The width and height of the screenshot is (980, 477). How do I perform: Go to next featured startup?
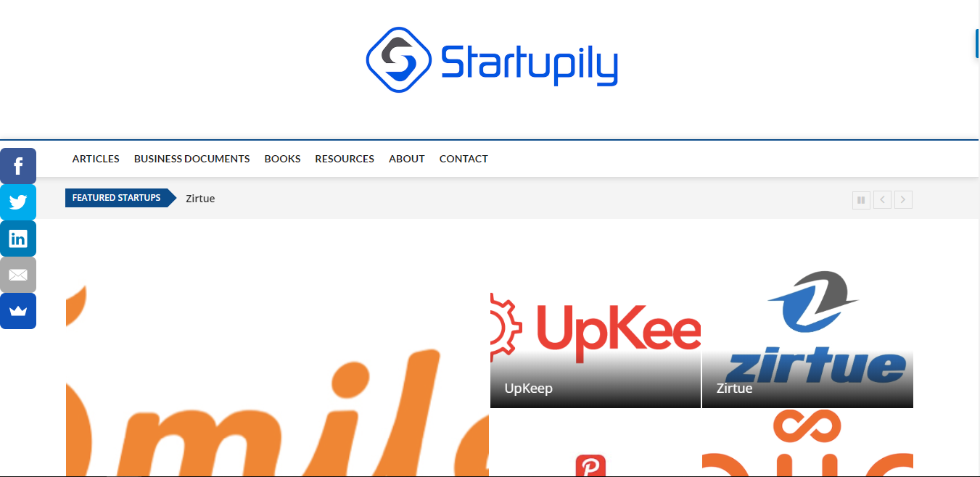tap(903, 199)
